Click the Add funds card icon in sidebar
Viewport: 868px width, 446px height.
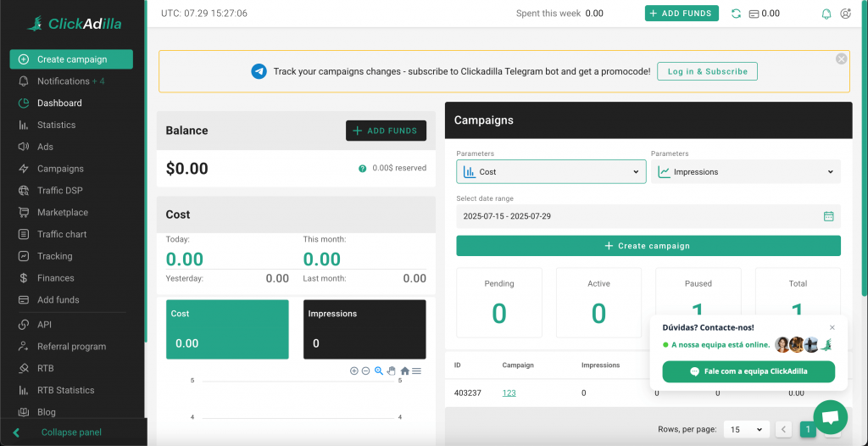[23, 299]
